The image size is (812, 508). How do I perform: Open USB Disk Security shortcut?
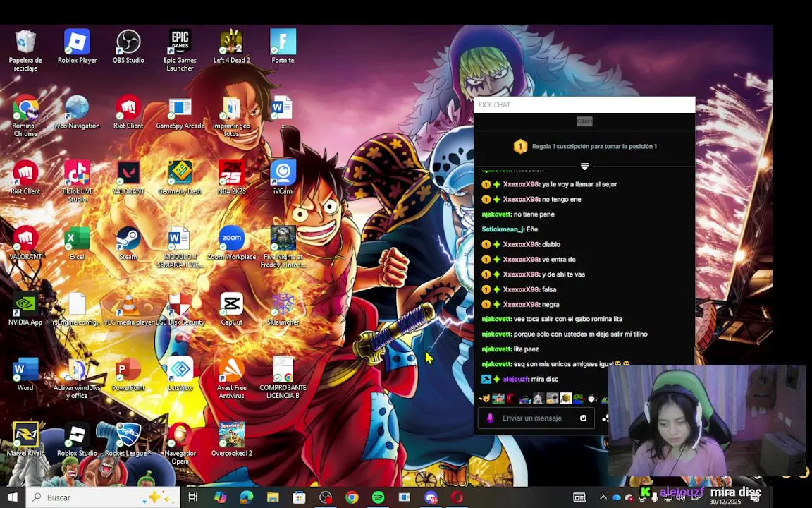coord(180,308)
